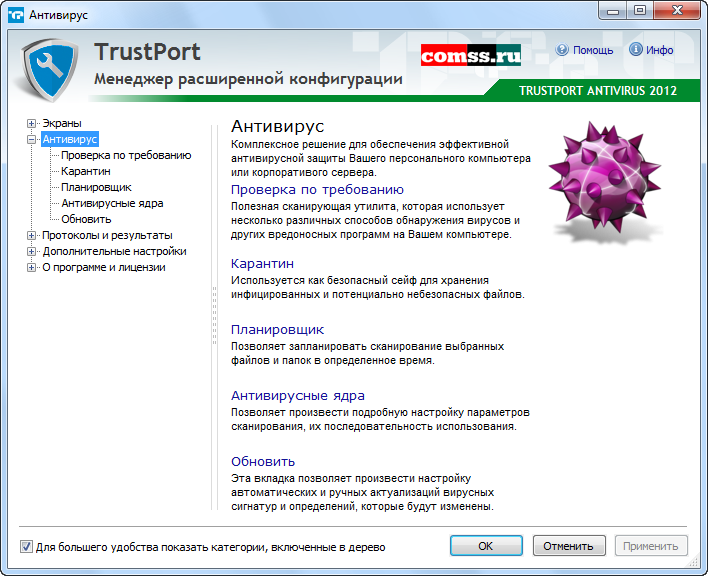Confirm with the OK button
708x576 pixels.
pyautogui.click(x=486, y=546)
